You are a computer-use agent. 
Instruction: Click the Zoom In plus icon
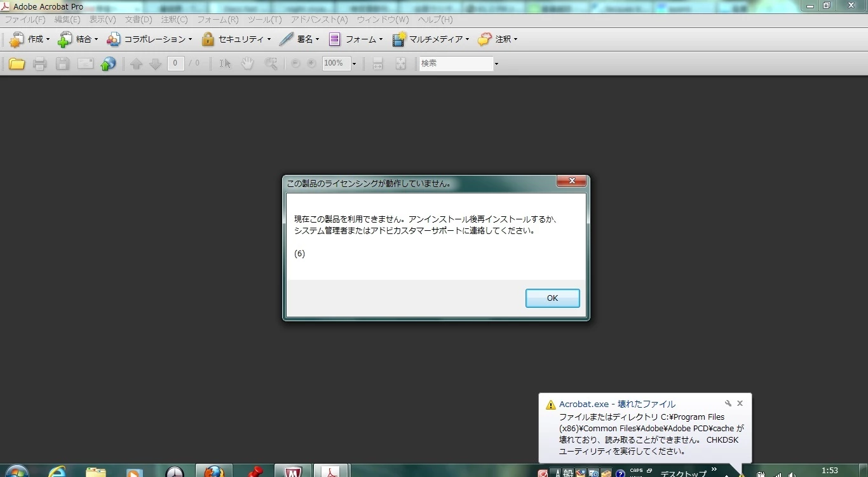(x=311, y=64)
